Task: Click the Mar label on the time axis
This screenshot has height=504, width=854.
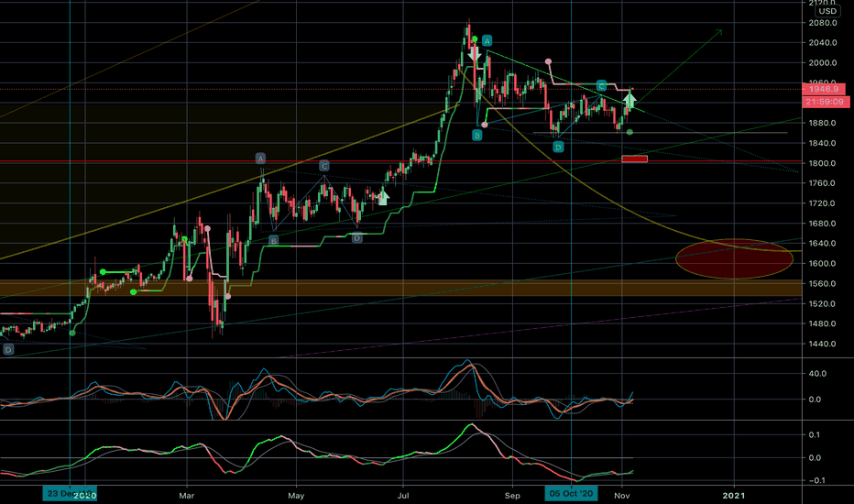Action: 187,495
